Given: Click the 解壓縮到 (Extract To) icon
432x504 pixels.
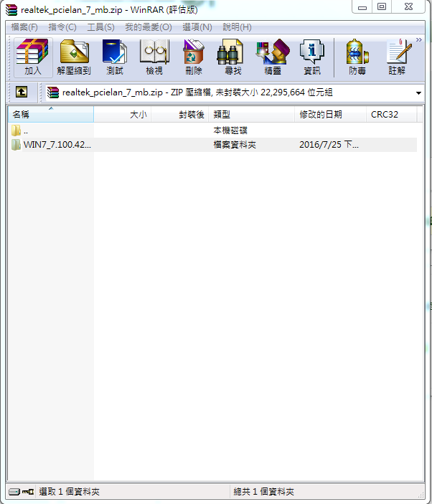Looking at the screenshot, I should click(74, 57).
